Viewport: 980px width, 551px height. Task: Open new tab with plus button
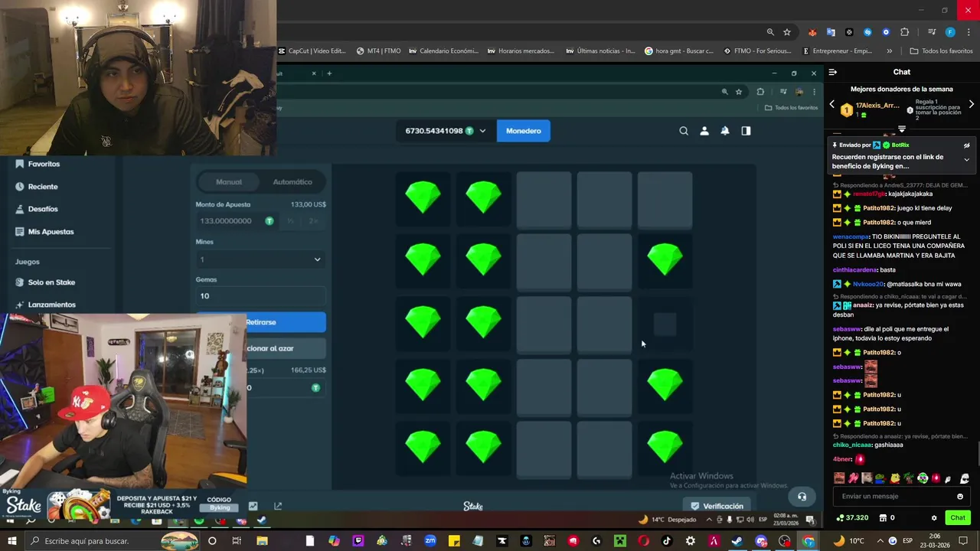coord(329,73)
